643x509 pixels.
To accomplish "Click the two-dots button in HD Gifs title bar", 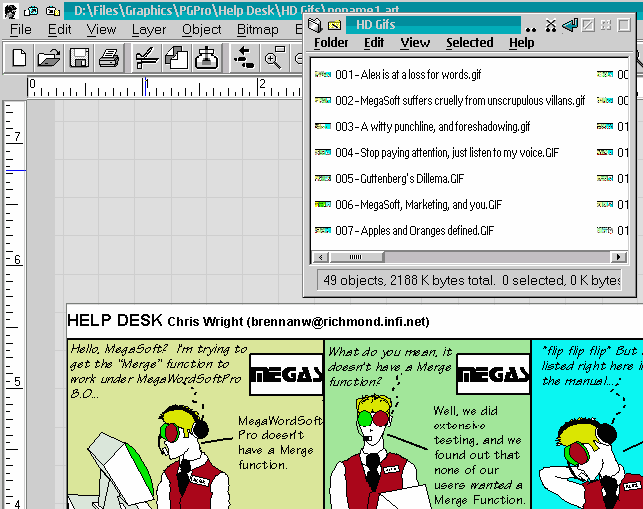I will (x=531, y=29).
